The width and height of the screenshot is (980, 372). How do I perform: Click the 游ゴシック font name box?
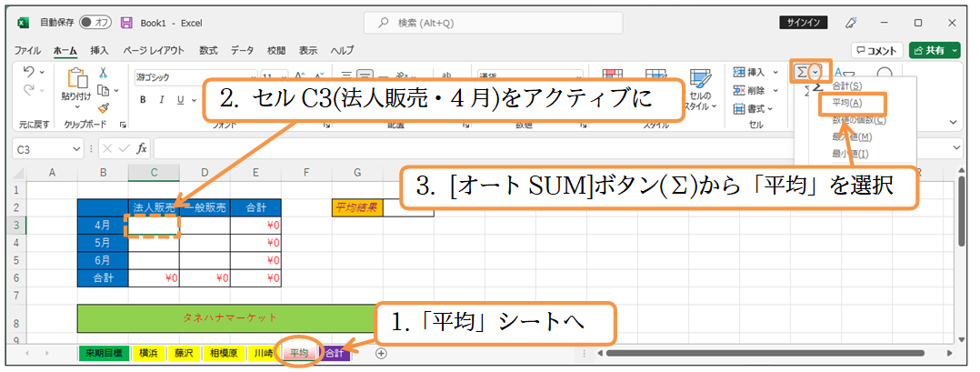point(195,77)
